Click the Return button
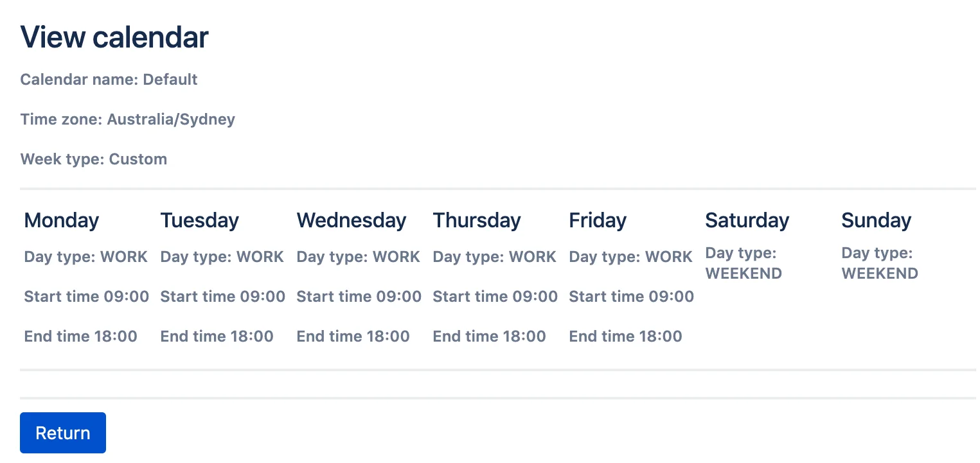The height and width of the screenshot is (463, 980). click(63, 433)
